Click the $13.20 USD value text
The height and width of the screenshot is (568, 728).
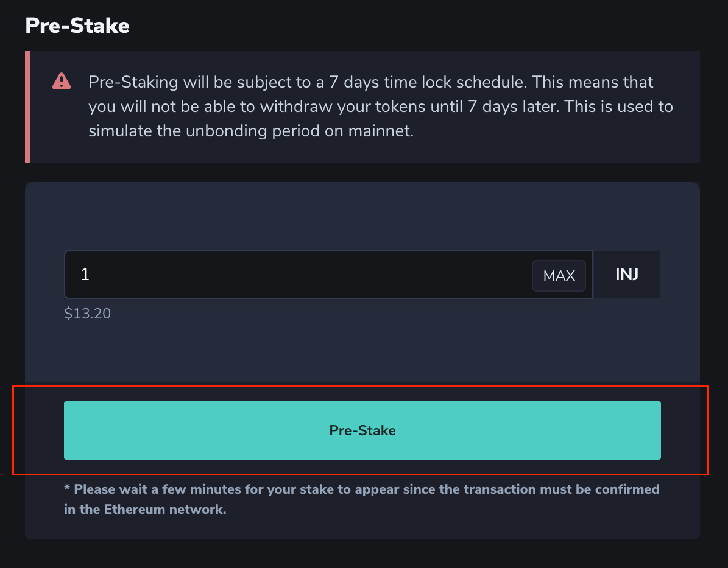[87, 314]
